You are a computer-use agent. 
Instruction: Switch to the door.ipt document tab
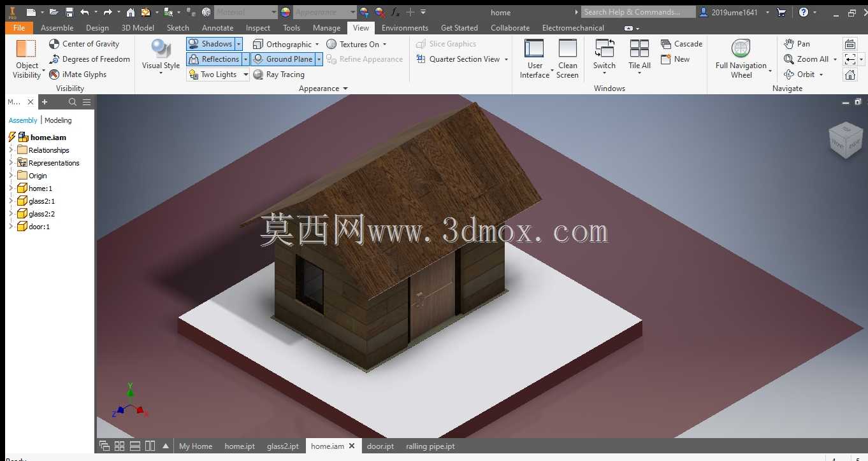[x=380, y=446]
